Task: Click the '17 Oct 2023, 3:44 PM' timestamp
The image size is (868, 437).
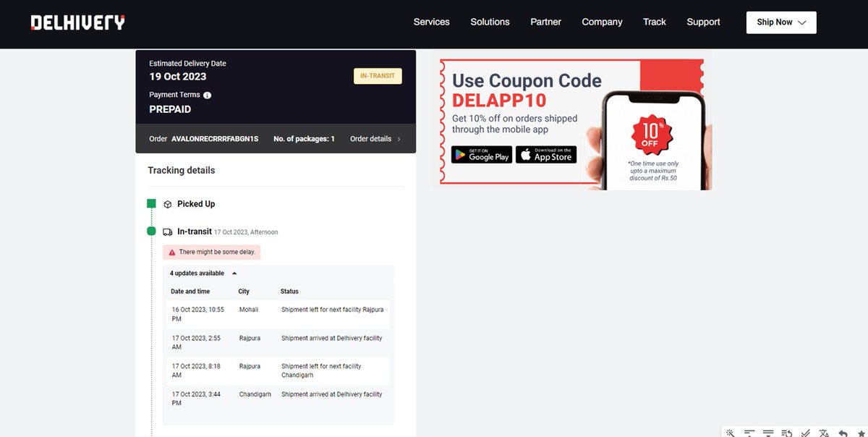Action: [196, 399]
